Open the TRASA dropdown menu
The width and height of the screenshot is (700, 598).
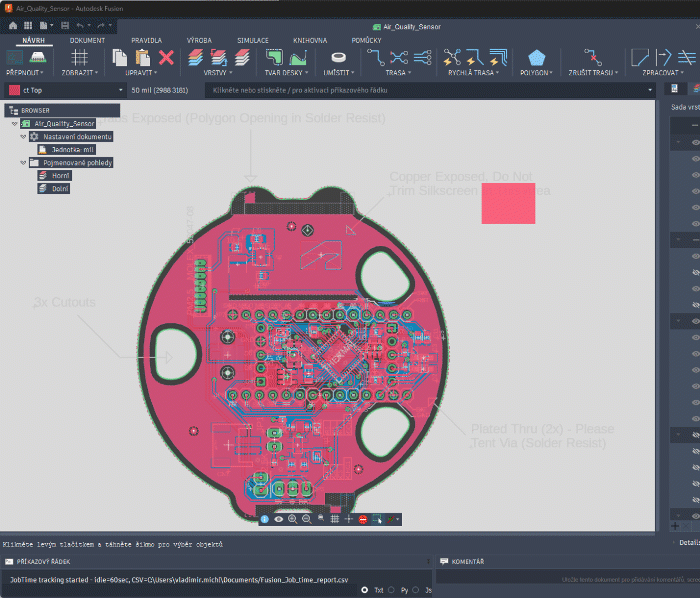(x=398, y=73)
